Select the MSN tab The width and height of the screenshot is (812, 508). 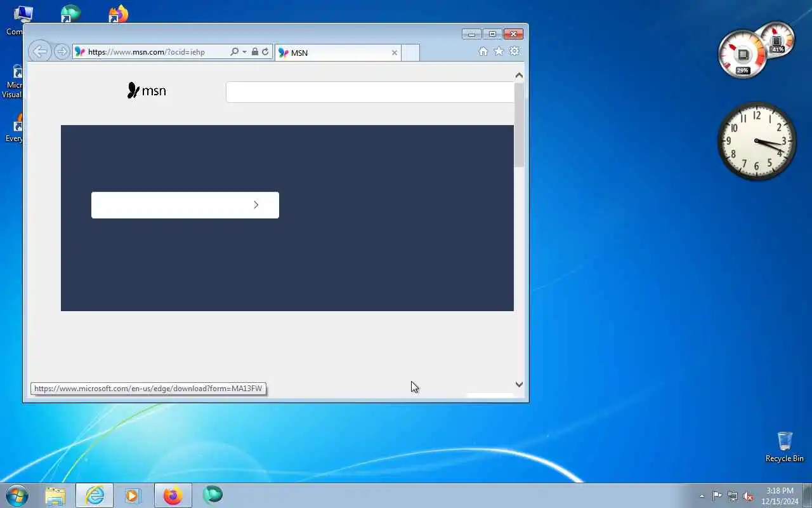(337, 53)
